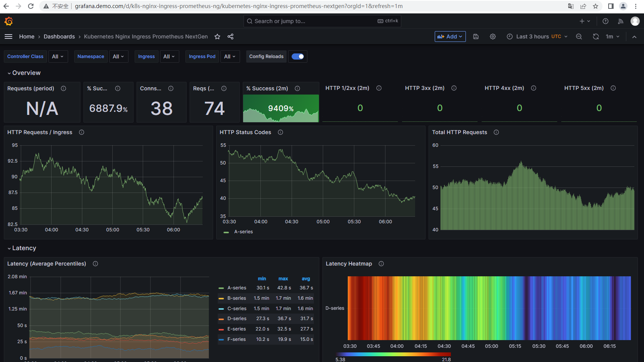Toggle the Config Reloads switch
This screenshot has height=362, width=644.
pos(297,56)
